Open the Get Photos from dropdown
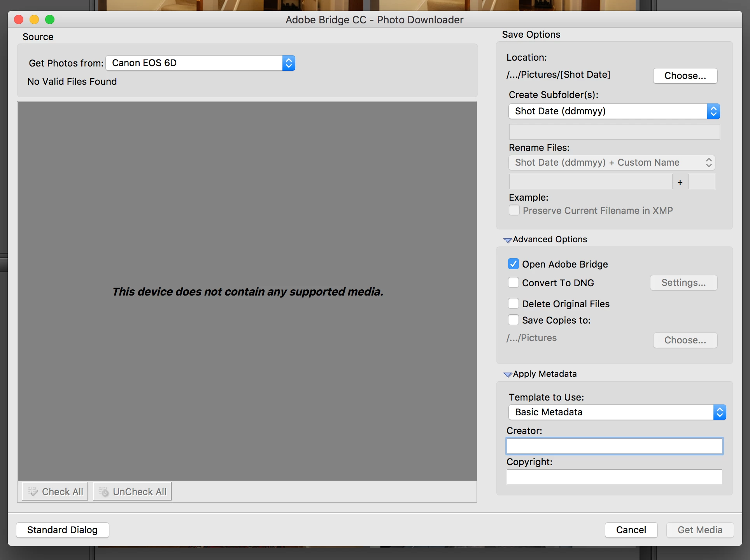Screen dimensions: 750x560 click(200, 63)
